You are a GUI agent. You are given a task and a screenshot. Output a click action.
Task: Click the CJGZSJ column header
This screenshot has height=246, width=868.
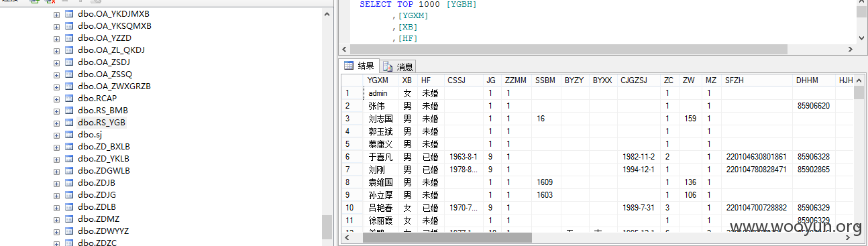639,80
